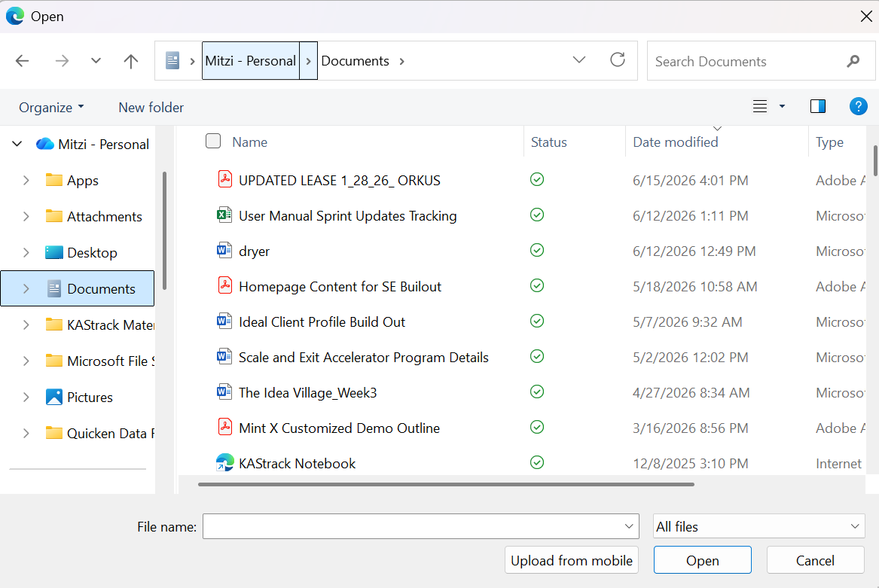Refresh the Documents folder listing
The width and height of the screenshot is (879, 588).
pyautogui.click(x=617, y=60)
